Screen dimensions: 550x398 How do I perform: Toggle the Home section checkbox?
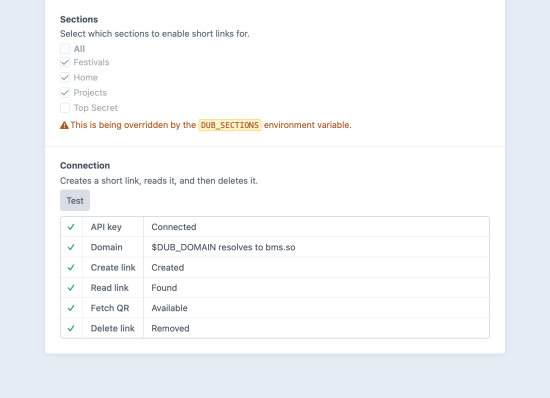point(65,77)
